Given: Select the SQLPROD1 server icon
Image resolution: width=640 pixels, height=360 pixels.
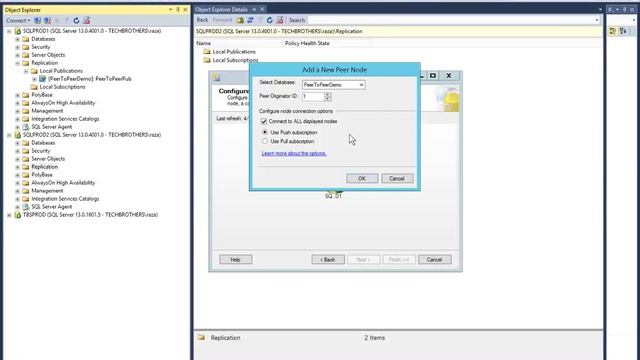Looking at the screenshot, I should pos(18,31).
